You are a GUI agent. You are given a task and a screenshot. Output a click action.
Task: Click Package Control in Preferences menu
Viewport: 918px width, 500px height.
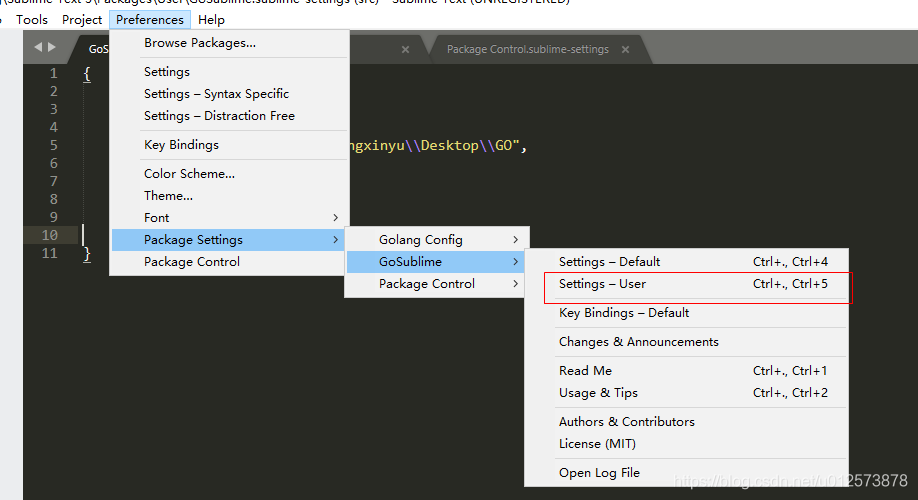coord(230,262)
